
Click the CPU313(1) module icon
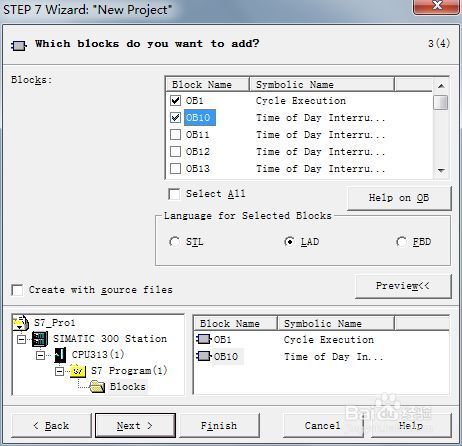click(x=60, y=355)
